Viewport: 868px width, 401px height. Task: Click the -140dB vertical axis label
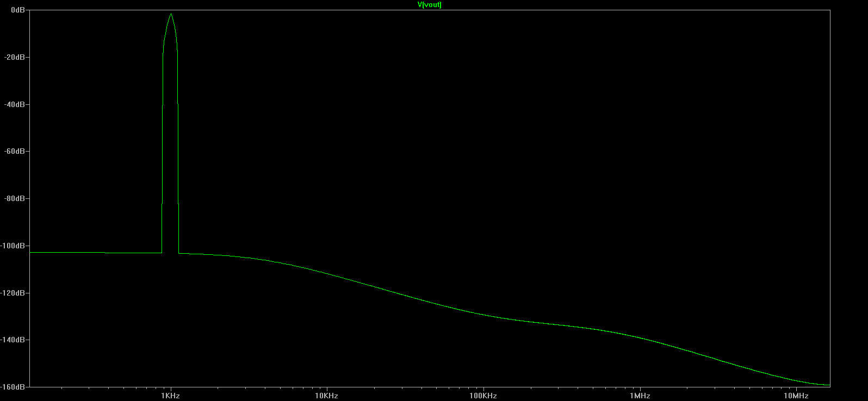13,340
